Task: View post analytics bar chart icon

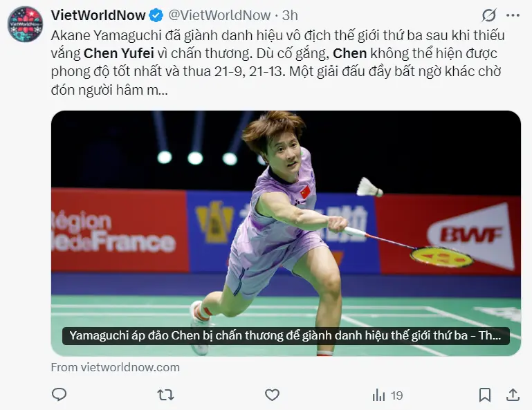Action: [x=378, y=395]
